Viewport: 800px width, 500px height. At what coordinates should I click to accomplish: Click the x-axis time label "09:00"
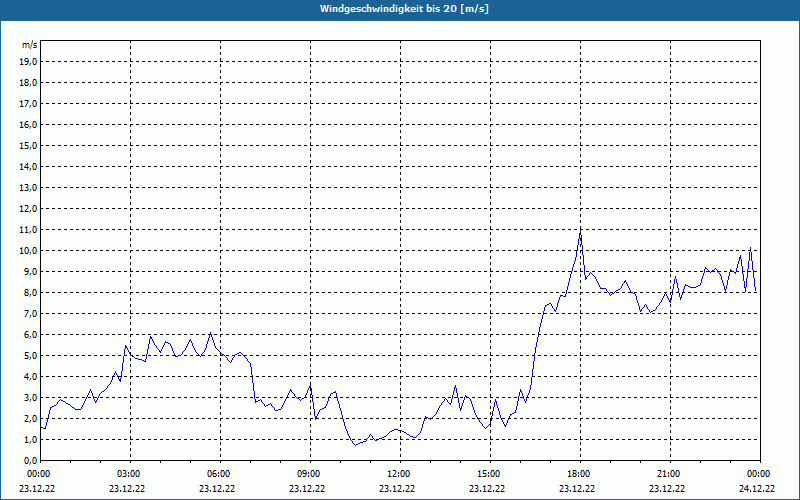tap(307, 474)
